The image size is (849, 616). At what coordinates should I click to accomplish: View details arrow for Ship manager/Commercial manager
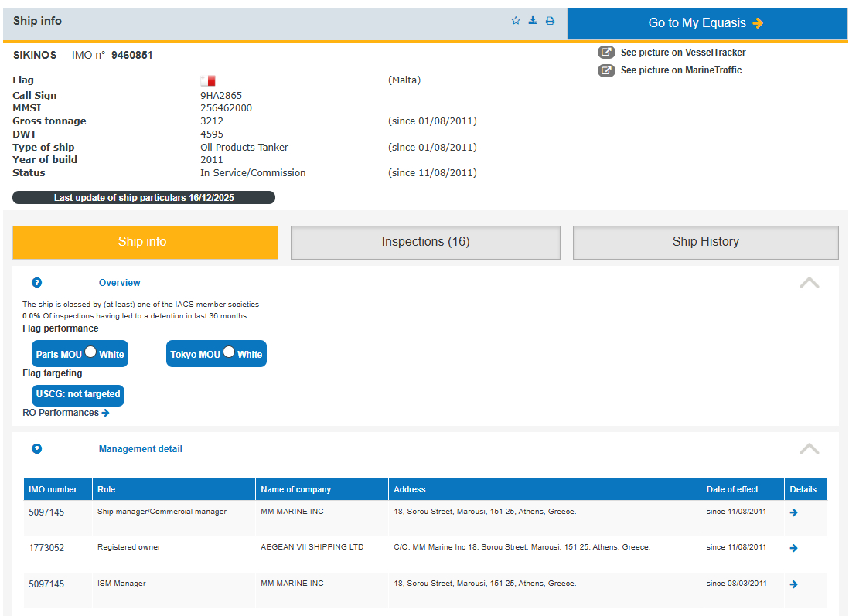tap(793, 512)
